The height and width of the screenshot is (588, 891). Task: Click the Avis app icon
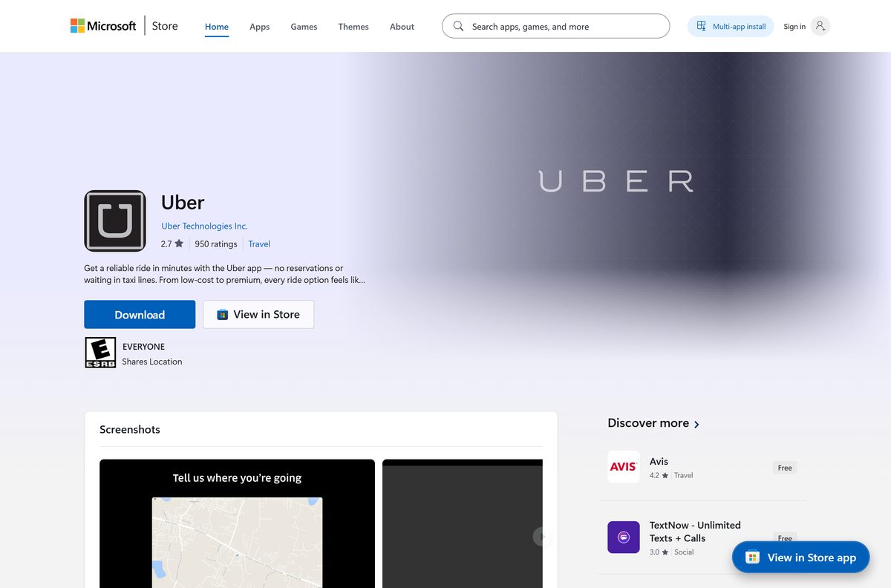point(624,466)
